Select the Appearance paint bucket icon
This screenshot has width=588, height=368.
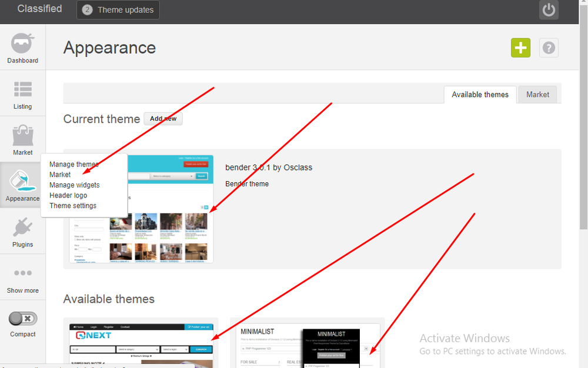click(22, 181)
